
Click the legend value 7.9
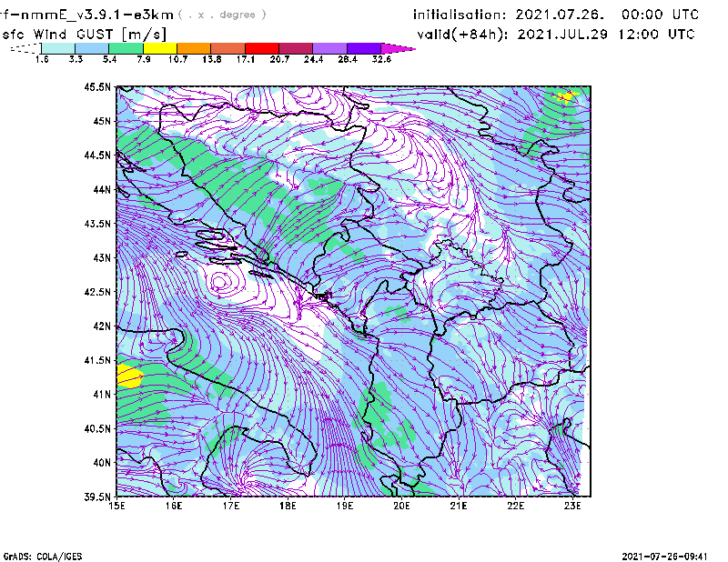click(144, 59)
